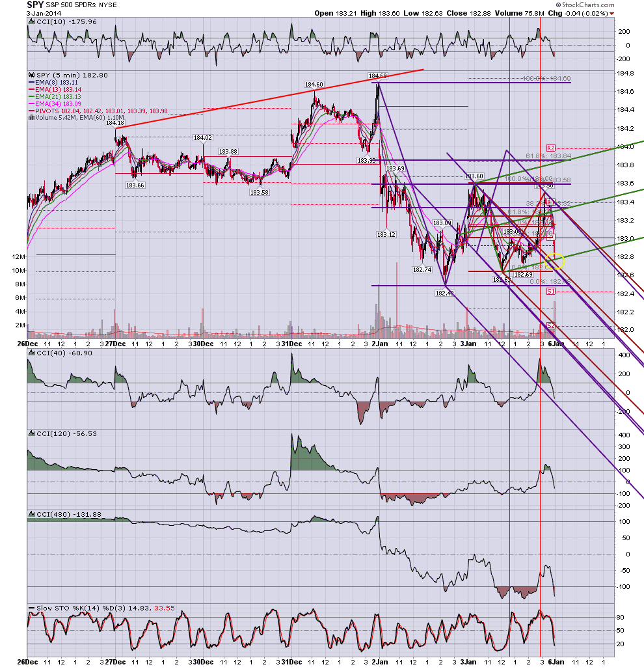Click the 184.02 price label
644x669 pixels.
point(202,138)
